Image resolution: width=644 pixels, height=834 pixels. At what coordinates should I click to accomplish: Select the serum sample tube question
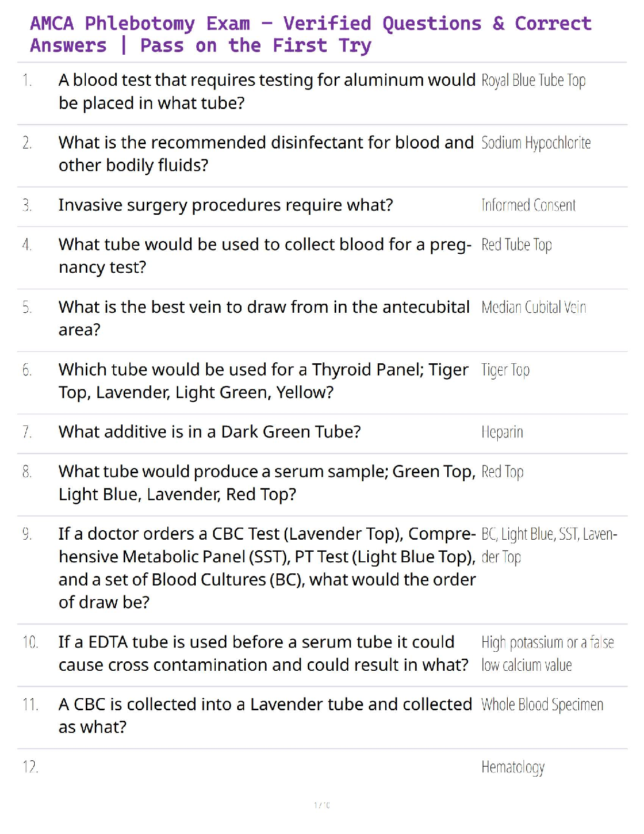click(267, 483)
